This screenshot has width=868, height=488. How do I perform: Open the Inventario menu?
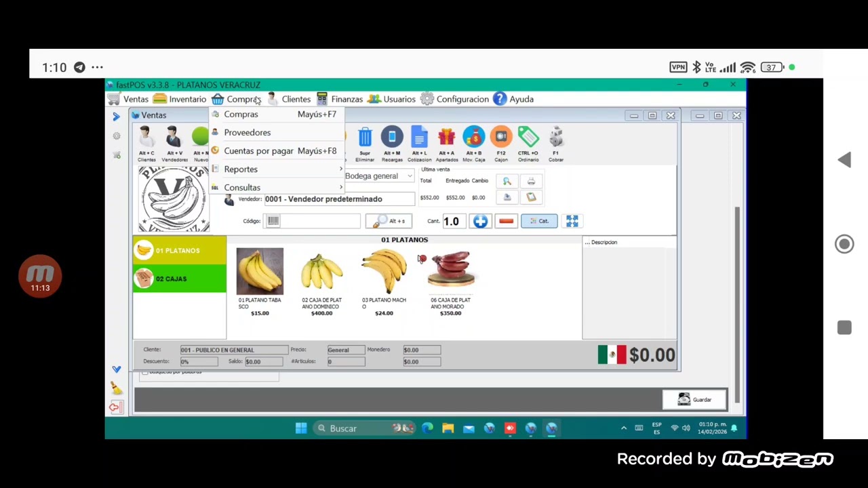tap(180, 99)
